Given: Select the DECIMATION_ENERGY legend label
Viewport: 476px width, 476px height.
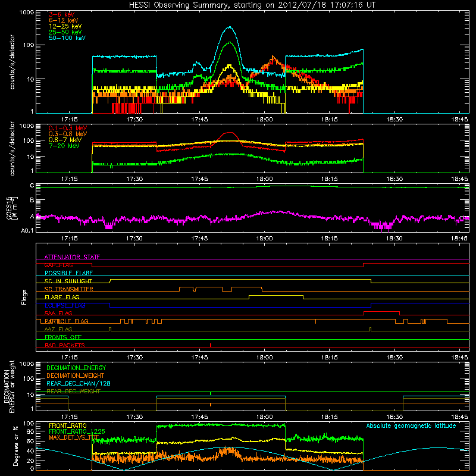Looking at the screenshot, I should point(76,368).
